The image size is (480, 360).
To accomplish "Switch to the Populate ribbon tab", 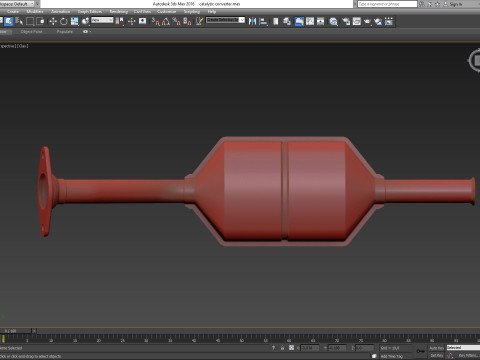I will pyautogui.click(x=65, y=32).
